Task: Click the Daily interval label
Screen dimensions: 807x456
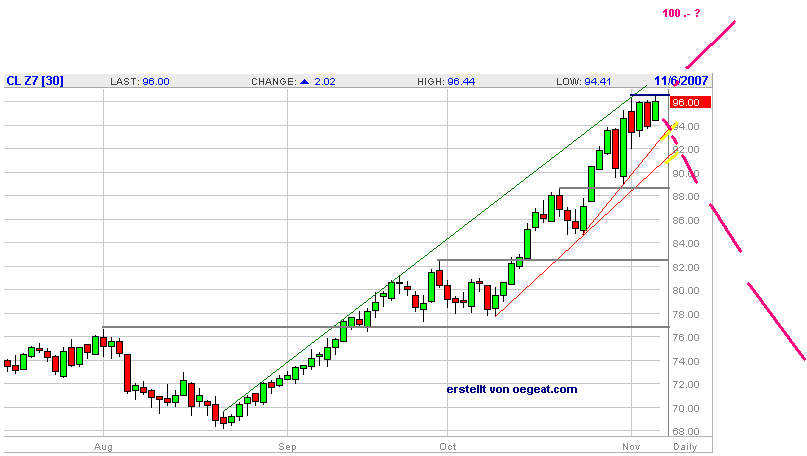Action: [x=685, y=447]
